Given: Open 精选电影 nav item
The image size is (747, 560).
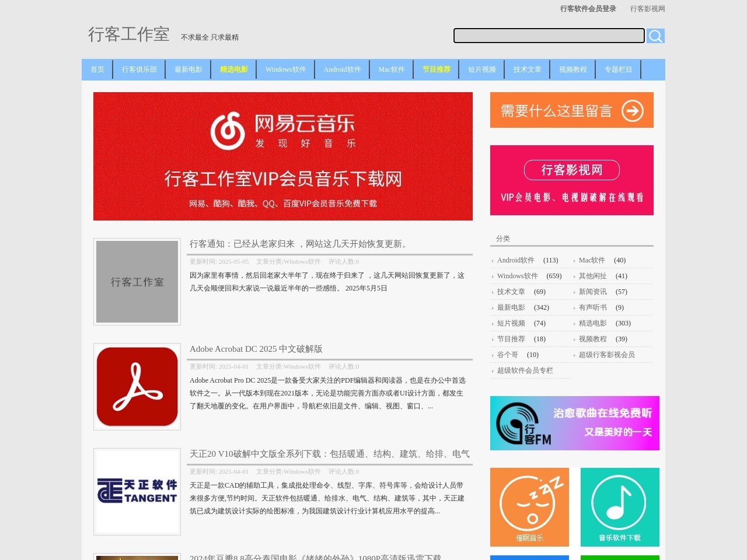Looking at the screenshot, I should tap(234, 69).
